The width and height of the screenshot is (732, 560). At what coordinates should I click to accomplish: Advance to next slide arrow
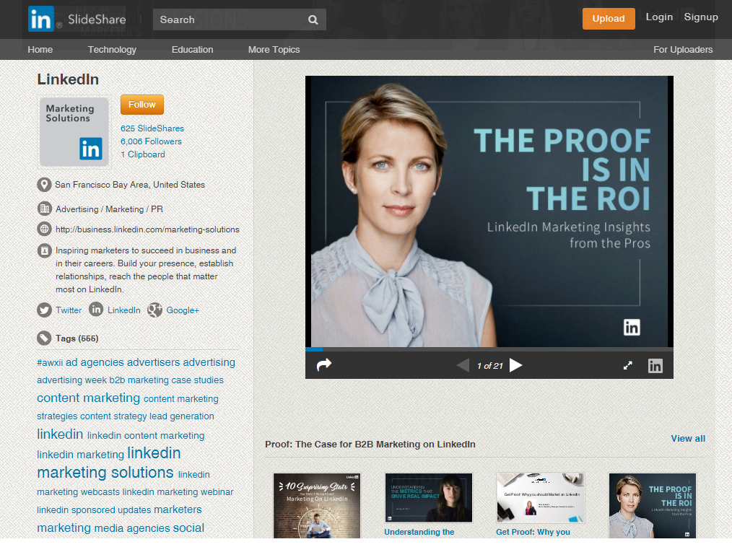pyautogui.click(x=515, y=365)
